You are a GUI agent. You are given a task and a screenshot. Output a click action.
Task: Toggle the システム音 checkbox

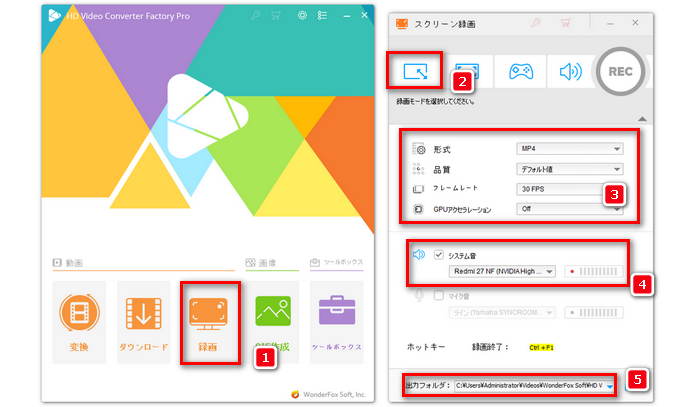(439, 255)
